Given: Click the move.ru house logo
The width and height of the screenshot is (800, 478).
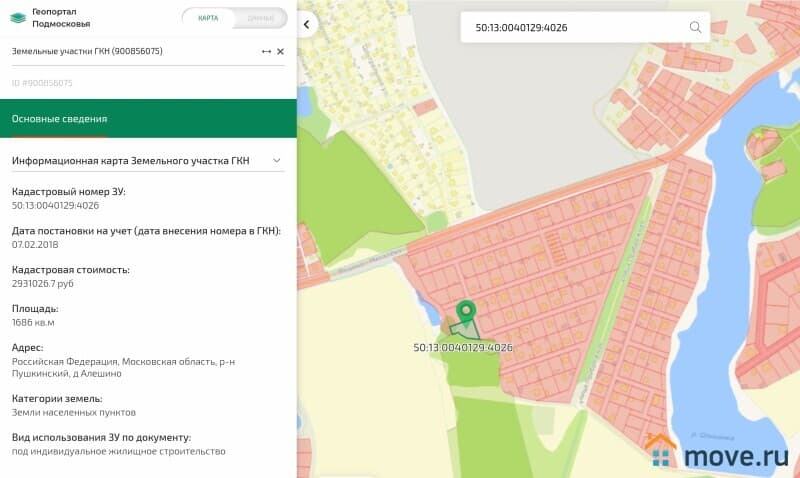Looking at the screenshot, I should pos(661,451).
